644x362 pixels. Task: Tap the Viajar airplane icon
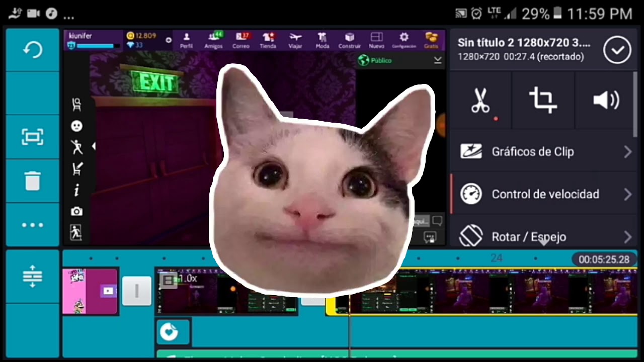point(295,40)
